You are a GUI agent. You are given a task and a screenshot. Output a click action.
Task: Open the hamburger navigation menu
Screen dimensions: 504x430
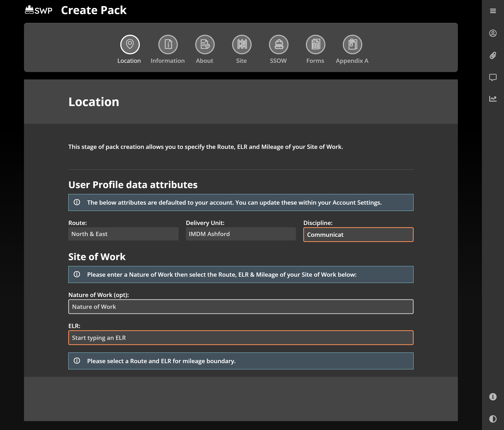[x=493, y=11]
